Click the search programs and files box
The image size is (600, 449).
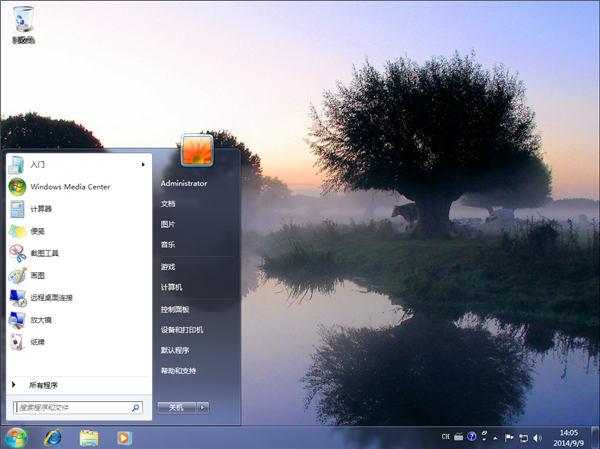[x=72, y=407]
